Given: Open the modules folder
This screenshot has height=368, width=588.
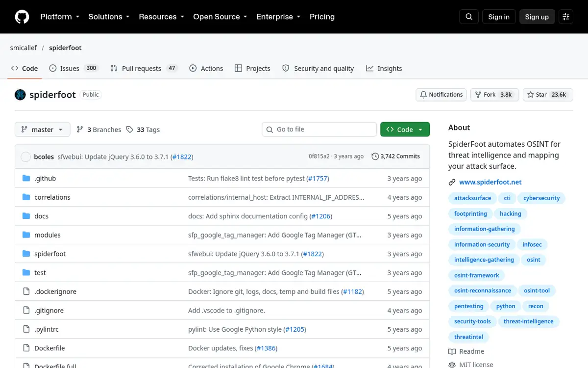Looking at the screenshot, I should [48, 235].
